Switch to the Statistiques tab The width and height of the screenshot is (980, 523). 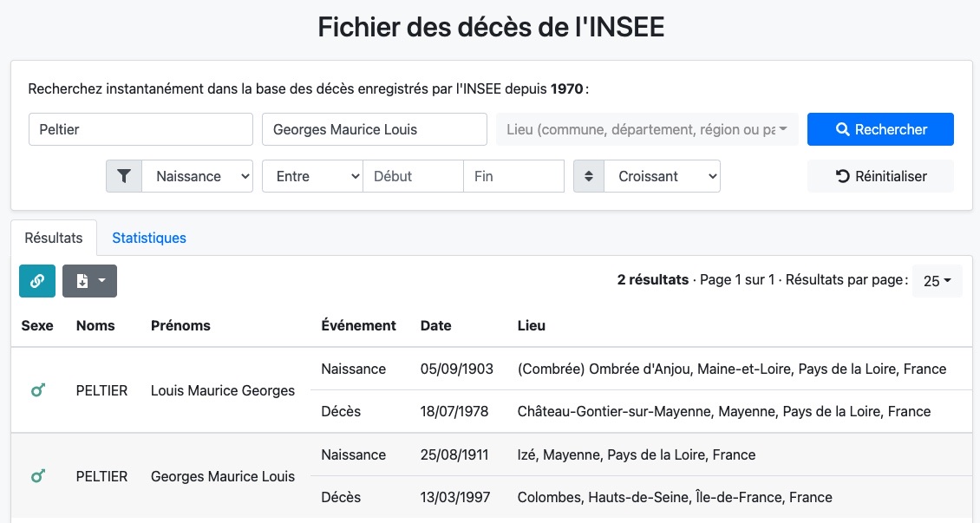click(x=149, y=238)
